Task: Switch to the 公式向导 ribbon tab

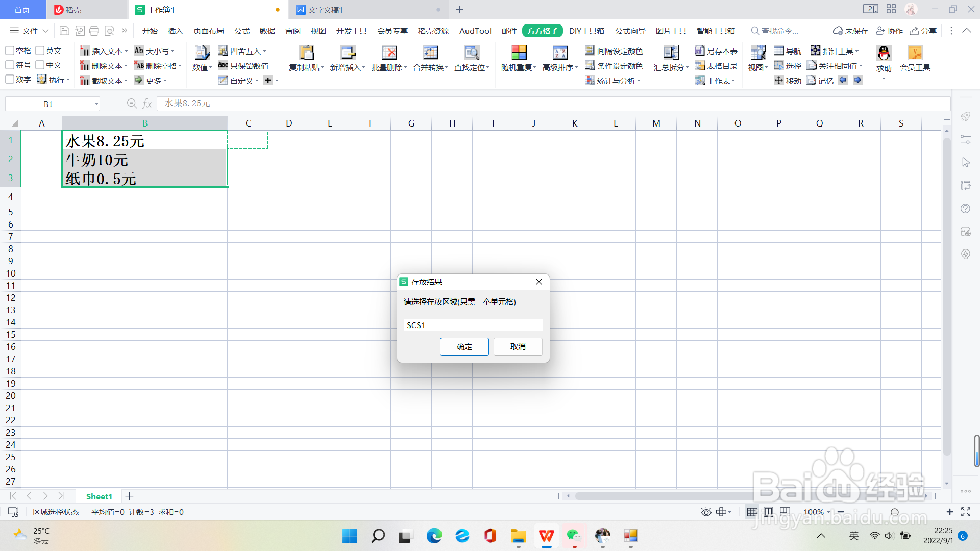Action: pyautogui.click(x=630, y=31)
